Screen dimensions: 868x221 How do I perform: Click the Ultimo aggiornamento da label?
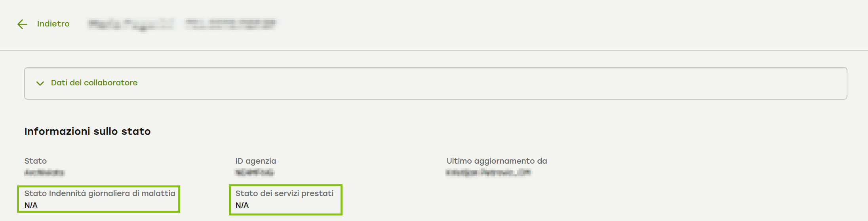[497, 161]
